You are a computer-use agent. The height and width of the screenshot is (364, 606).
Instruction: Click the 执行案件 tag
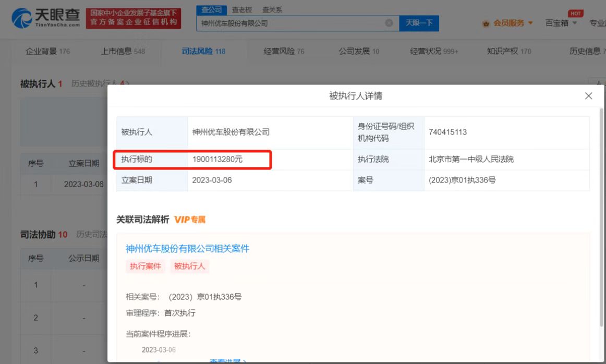(x=146, y=266)
